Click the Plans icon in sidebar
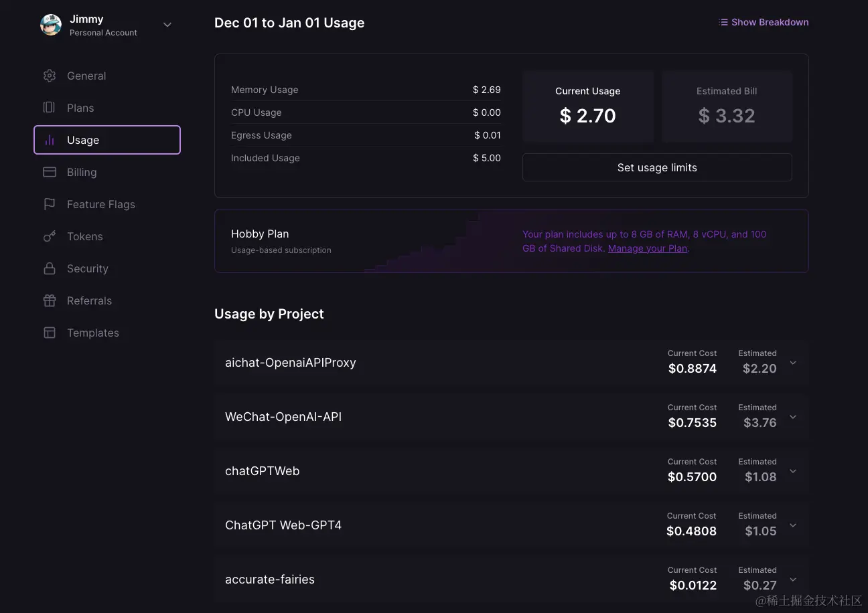Screen dimensions: 868x613 click(x=50, y=108)
